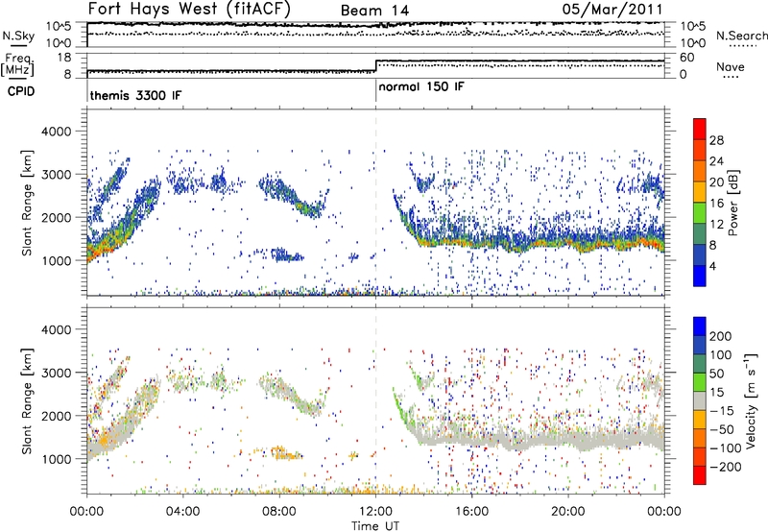Click the 'Time UT' axis title
Screen dimensions: 768x532
(375, 526)
